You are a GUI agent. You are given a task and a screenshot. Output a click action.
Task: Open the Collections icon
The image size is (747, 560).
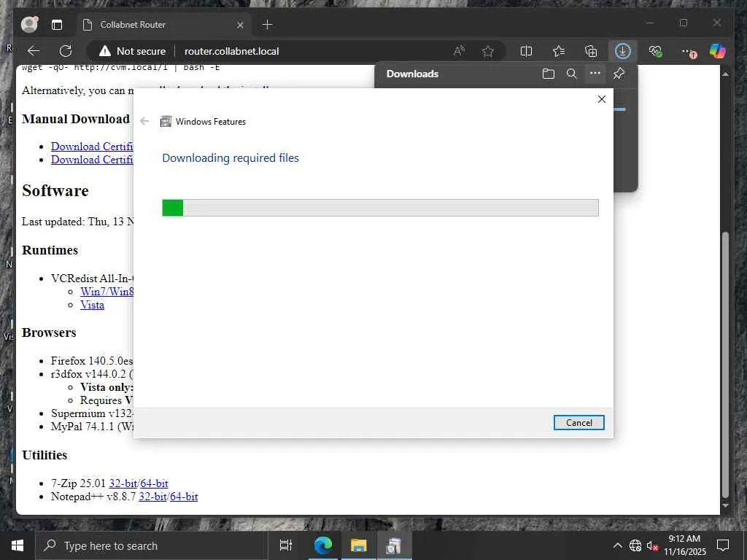click(x=591, y=51)
